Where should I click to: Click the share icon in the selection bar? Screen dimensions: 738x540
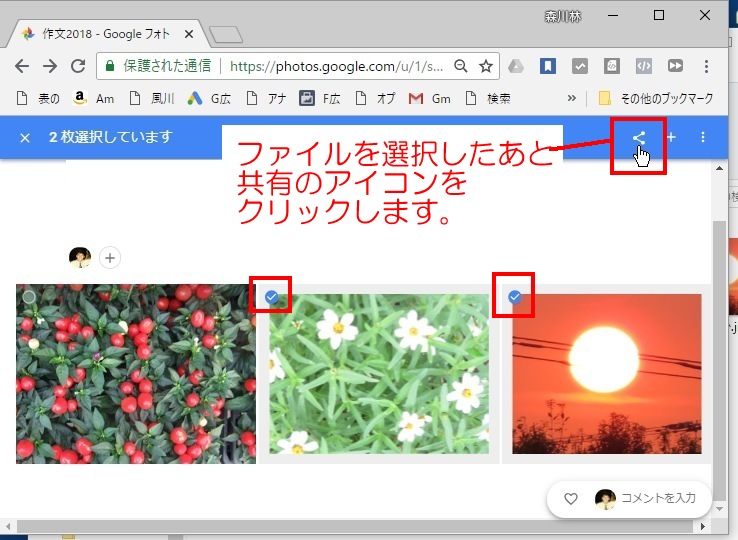[638, 137]
